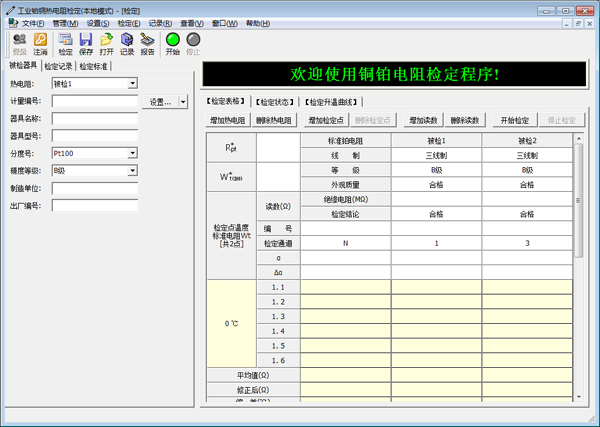Screen dimensions: 600x427
Task: Click the table scrollbar down arrow
Action: [579, 397]
